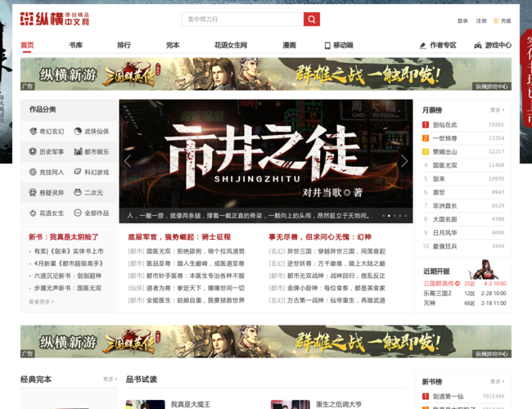
Task: Click the 都市娱乐 buildings icon
Action: 78,151
